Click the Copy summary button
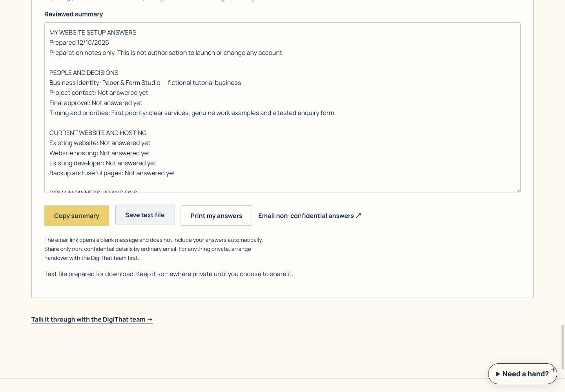This screenshot has width=565, height=392. click(x=77, y=216)
